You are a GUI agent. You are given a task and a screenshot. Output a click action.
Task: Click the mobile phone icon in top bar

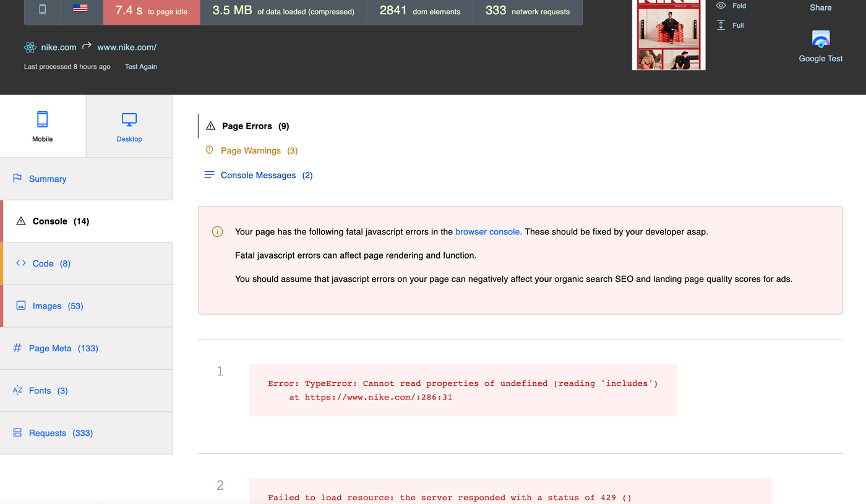[x=42, y=11]
